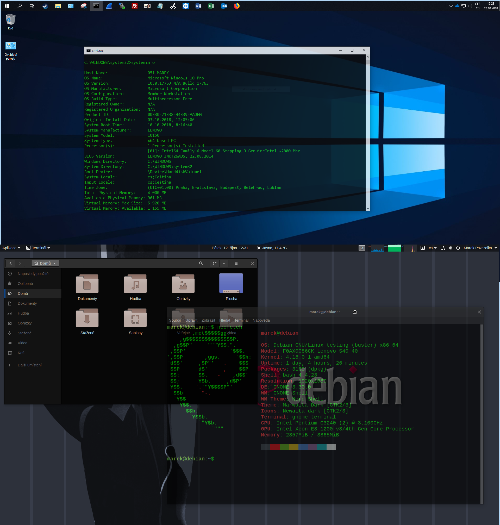
Task: Open the Zobrazit menu in terminal
Action: tap(208, 320)
